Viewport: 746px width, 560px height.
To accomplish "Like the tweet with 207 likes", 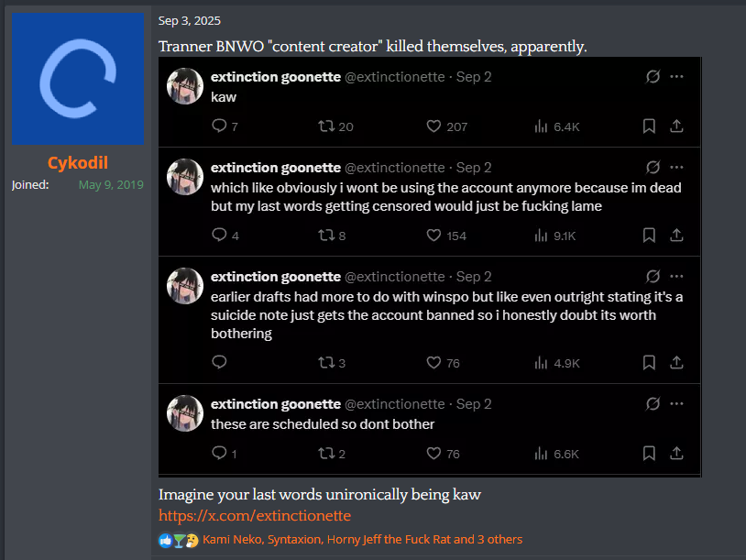I will coord(433,126).
